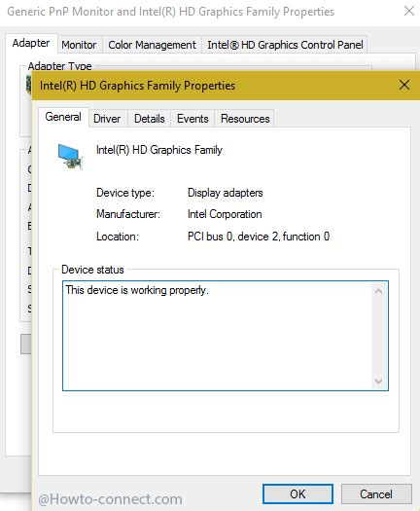
Task: Open the Details tab
Action: [150, 119]
